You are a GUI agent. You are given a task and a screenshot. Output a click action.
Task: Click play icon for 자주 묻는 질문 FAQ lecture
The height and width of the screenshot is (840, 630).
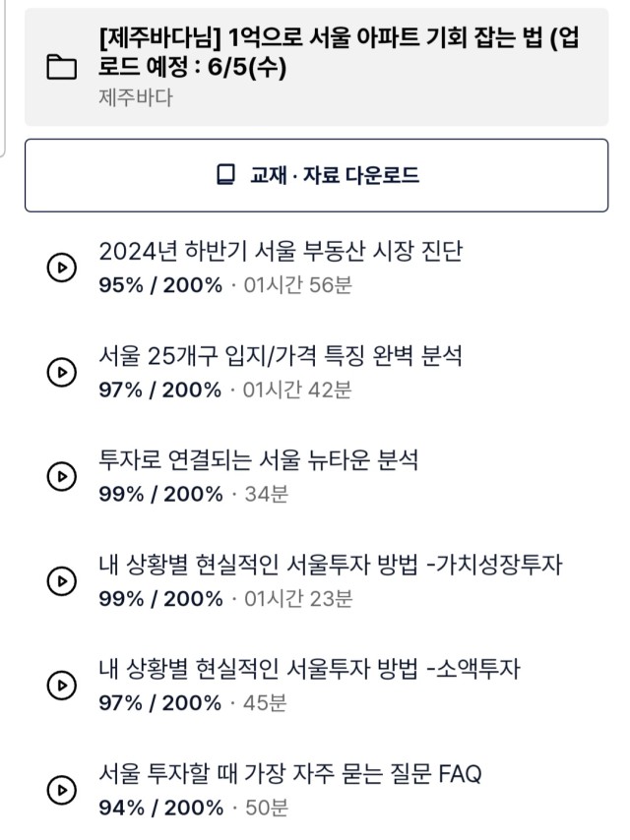point(62,790)
